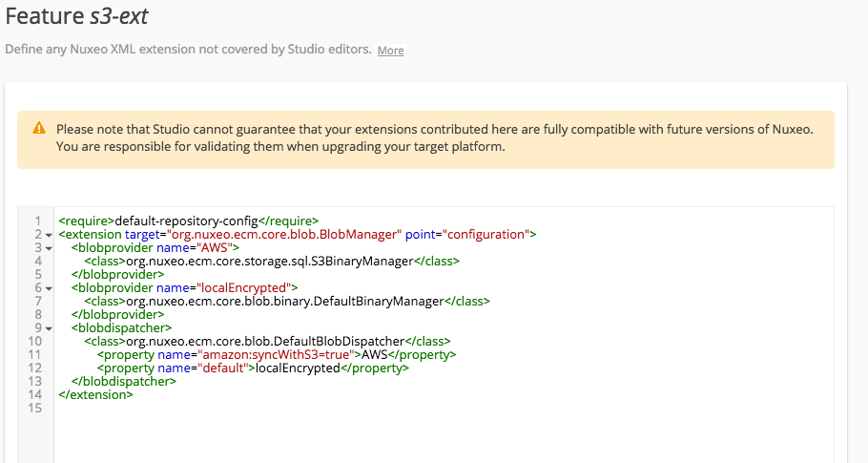The height and width of the screenshot is (463, 868).
Task: Click the amazon:syncWithS3=true property name
Action: 276,354
